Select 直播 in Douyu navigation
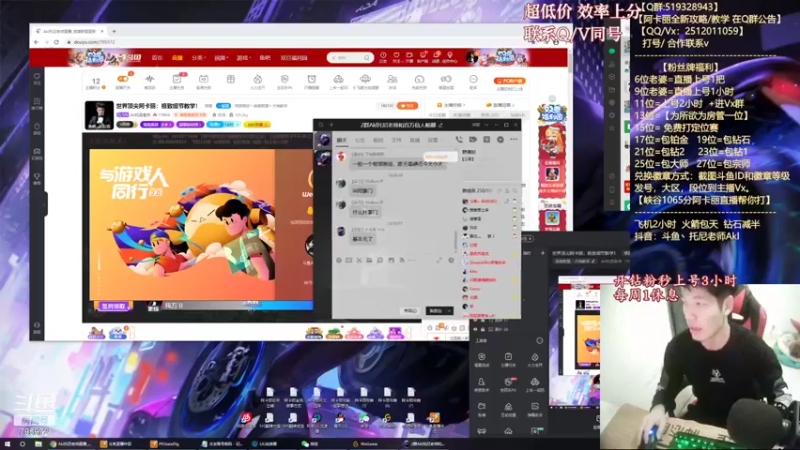The image size is (800, 450). coord(177,58)
